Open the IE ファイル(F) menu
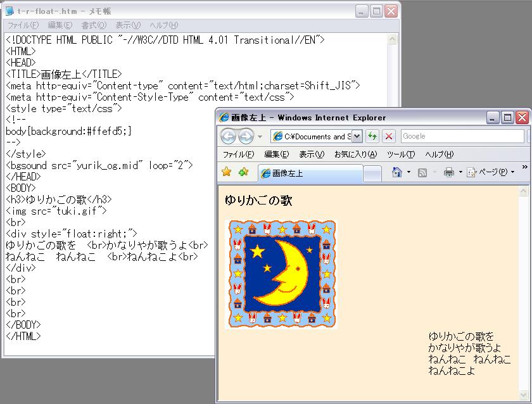 click(238, 155)
